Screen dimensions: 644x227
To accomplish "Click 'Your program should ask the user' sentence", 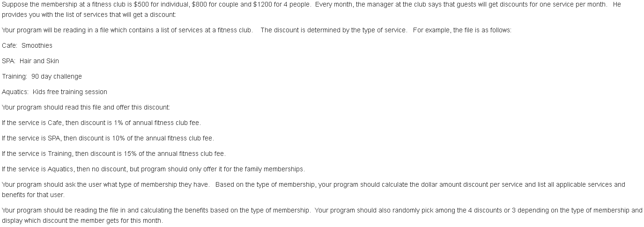I will 105,184.
